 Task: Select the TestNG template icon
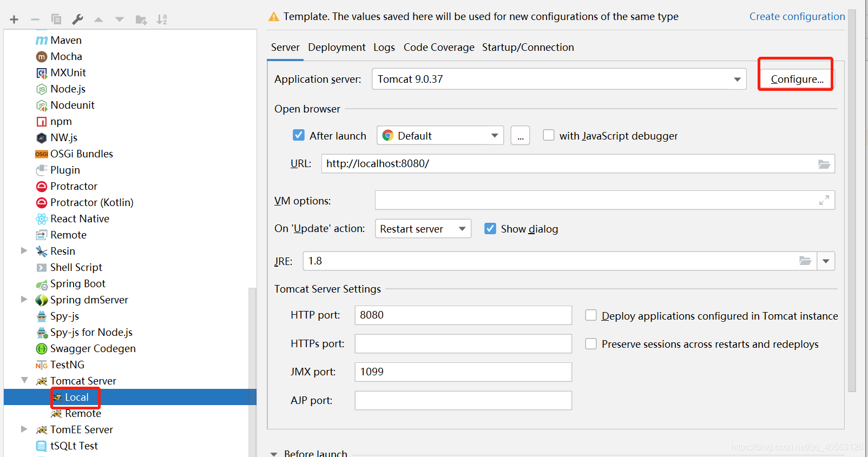coord(42,365)
